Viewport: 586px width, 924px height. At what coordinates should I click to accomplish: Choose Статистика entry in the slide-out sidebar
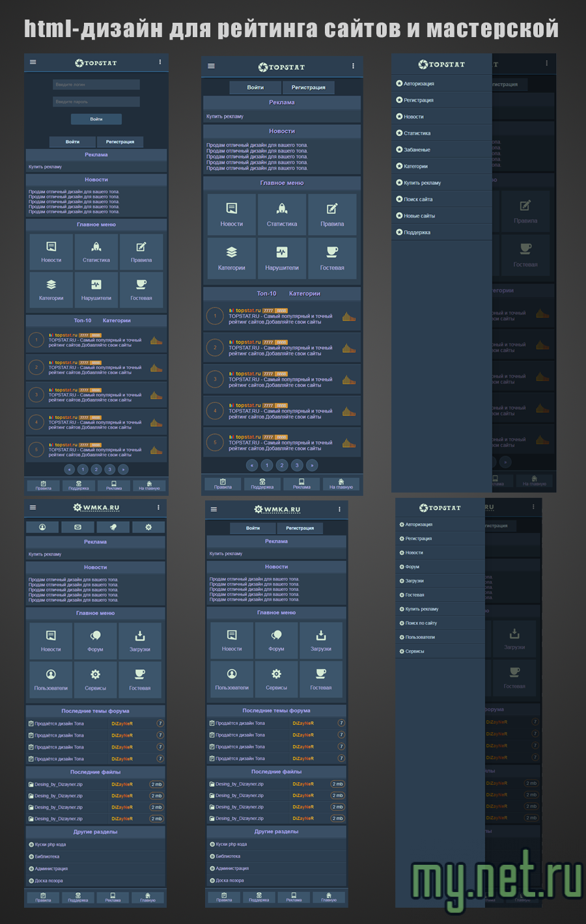tap(417, 133)
